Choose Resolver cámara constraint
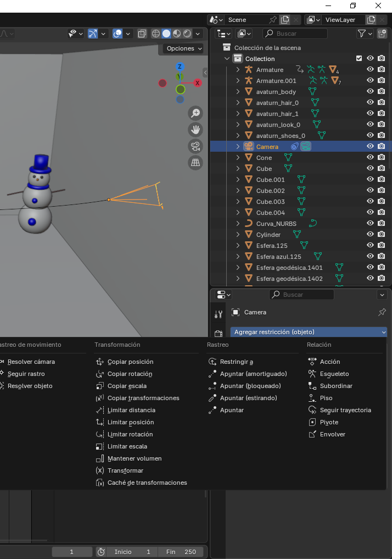Screen dimensions: 392x559 coord(31,362)
